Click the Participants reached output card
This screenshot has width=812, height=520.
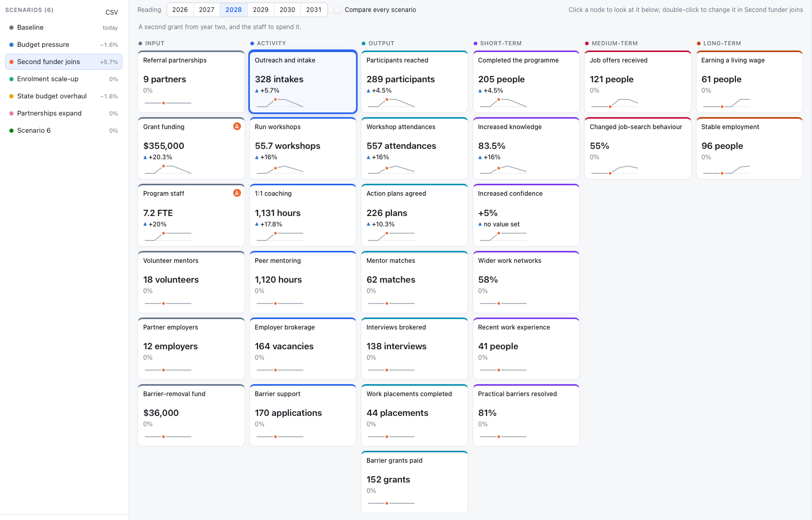click(414, 82)
